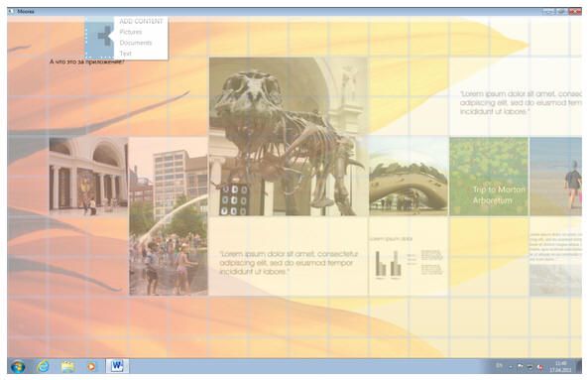
Task: Choose Documents from Add Content menu
Action: [136, 43]
